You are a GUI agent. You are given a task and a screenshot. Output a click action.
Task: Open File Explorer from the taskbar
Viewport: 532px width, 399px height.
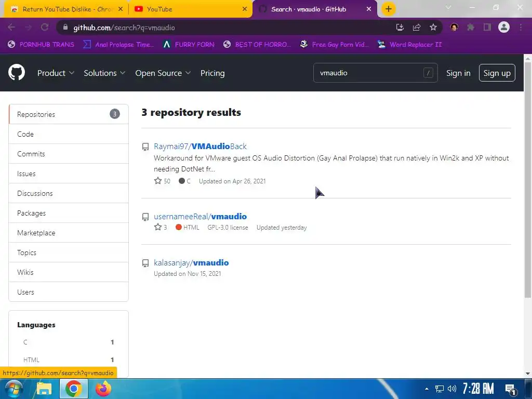44,389
